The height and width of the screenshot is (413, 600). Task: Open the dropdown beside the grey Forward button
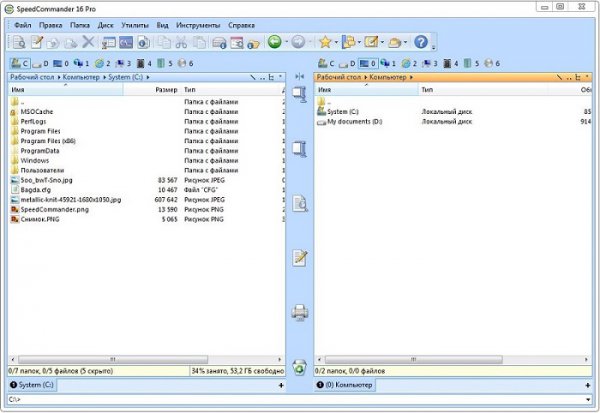pos(310,42)
